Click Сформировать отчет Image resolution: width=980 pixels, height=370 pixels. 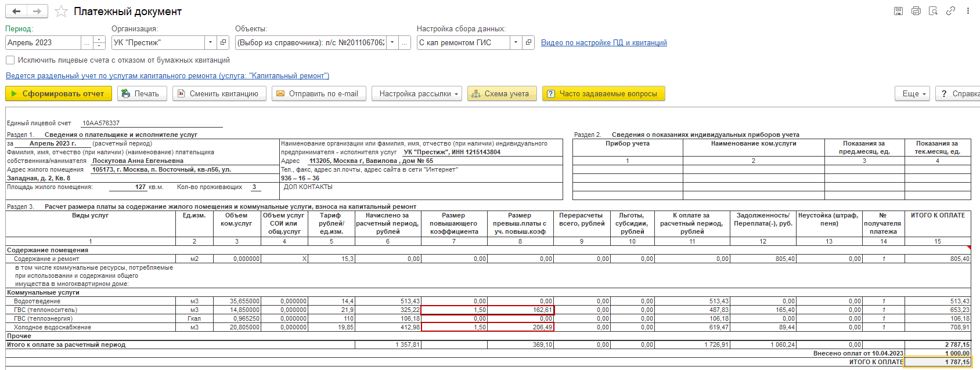[x=59, y=93]
